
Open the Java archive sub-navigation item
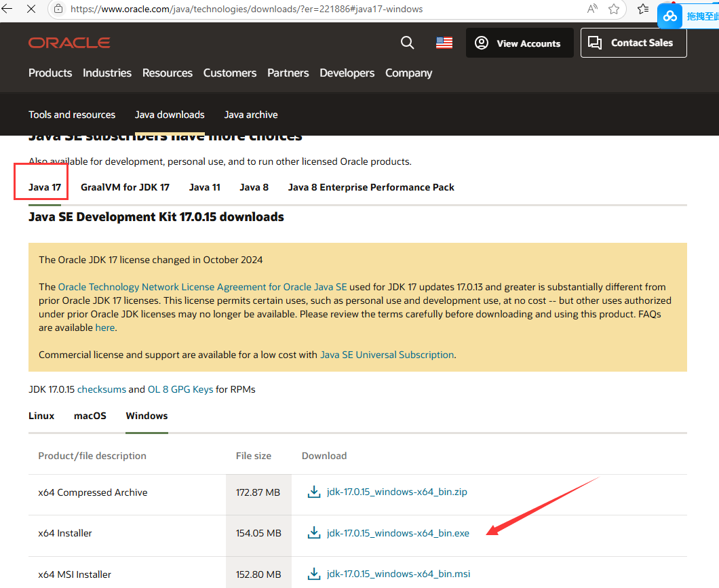coord(251,115)
